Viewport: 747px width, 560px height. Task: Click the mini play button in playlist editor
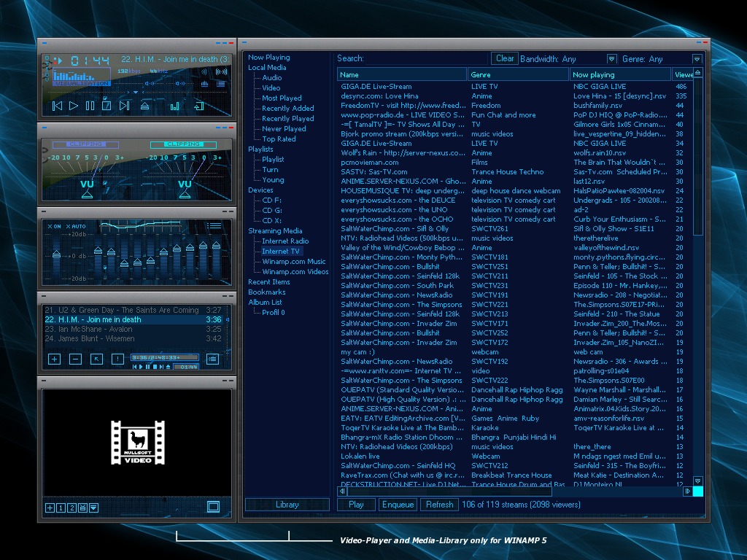(141, 367)
